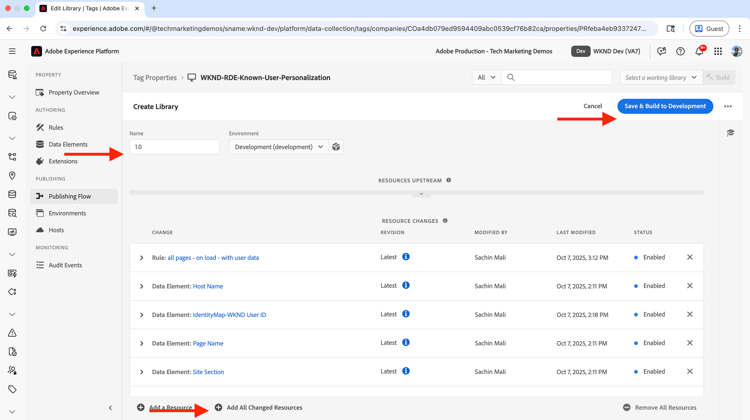Expand the Host Name data element row

(141, 287)
